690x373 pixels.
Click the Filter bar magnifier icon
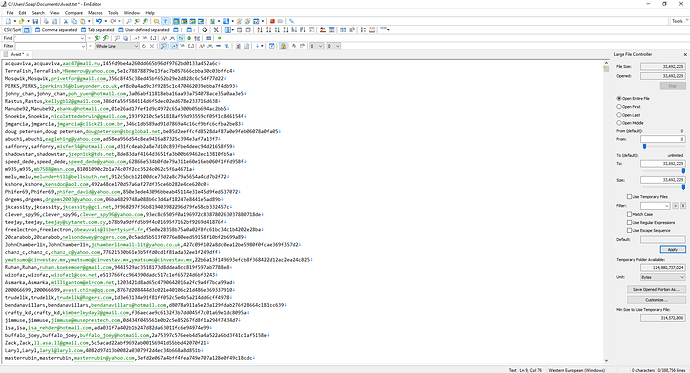pyautogui.click(x=164, y=46)
